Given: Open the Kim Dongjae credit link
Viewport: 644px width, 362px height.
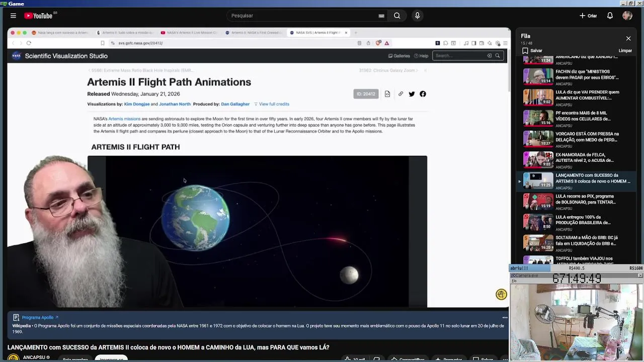Looking at the screenshot, I should coord(137,104).
